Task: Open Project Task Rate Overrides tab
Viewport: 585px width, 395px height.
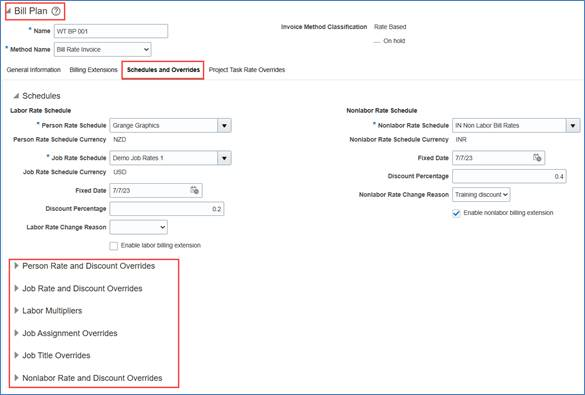Action: coord(247,70)
